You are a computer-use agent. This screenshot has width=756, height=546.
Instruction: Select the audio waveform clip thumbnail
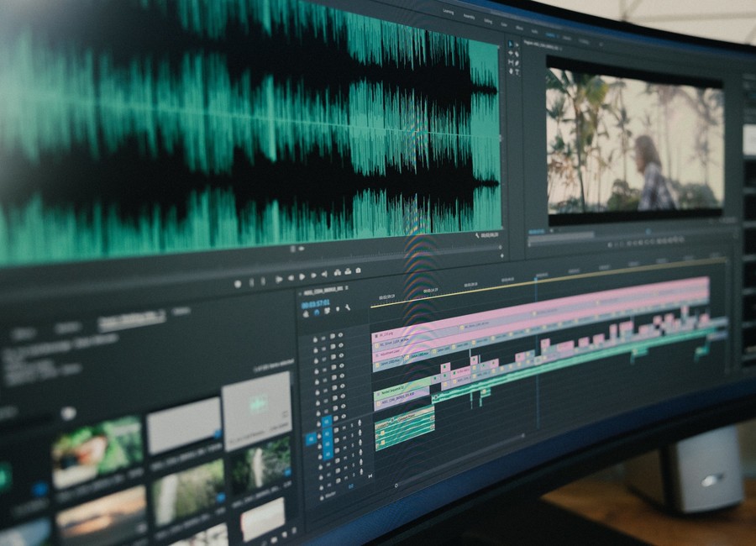[257, 410]
